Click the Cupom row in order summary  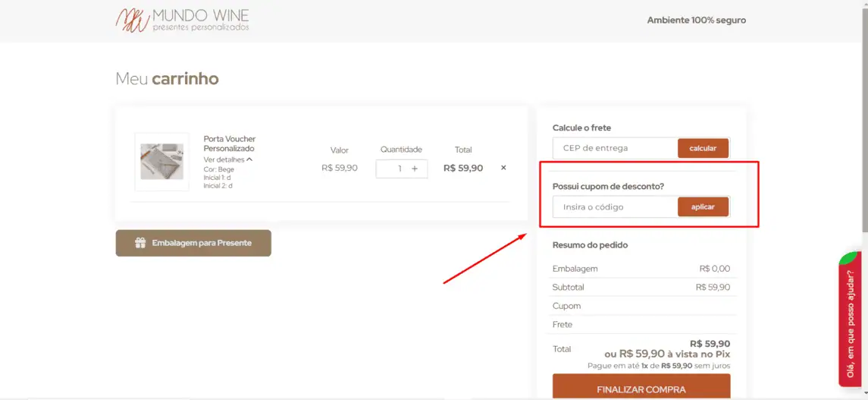[641, 306]
